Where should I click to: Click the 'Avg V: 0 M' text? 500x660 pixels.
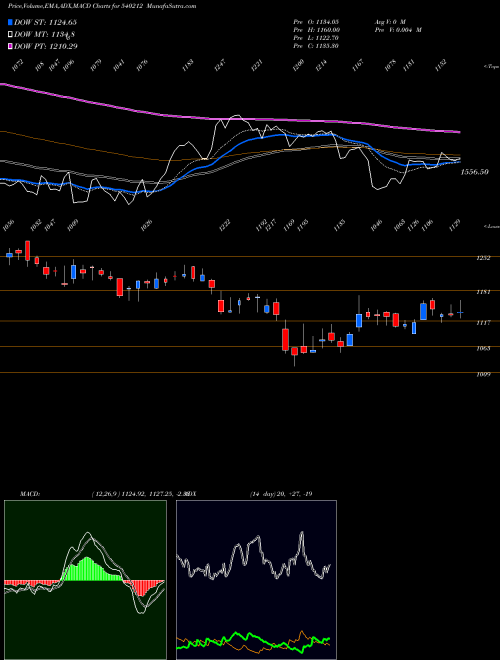click(x=390, y=21)
